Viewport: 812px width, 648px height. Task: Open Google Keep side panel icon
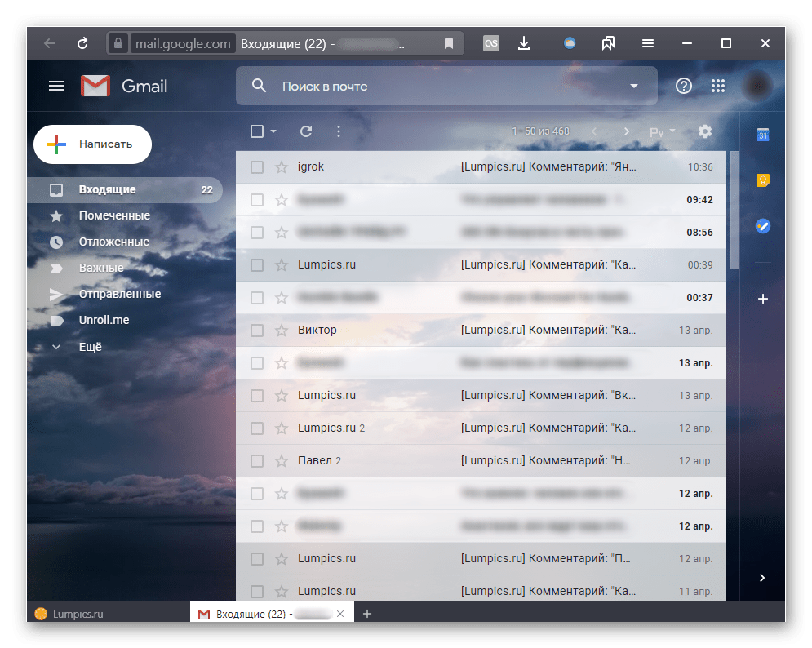pyautogui.click(x=763, y=180)
